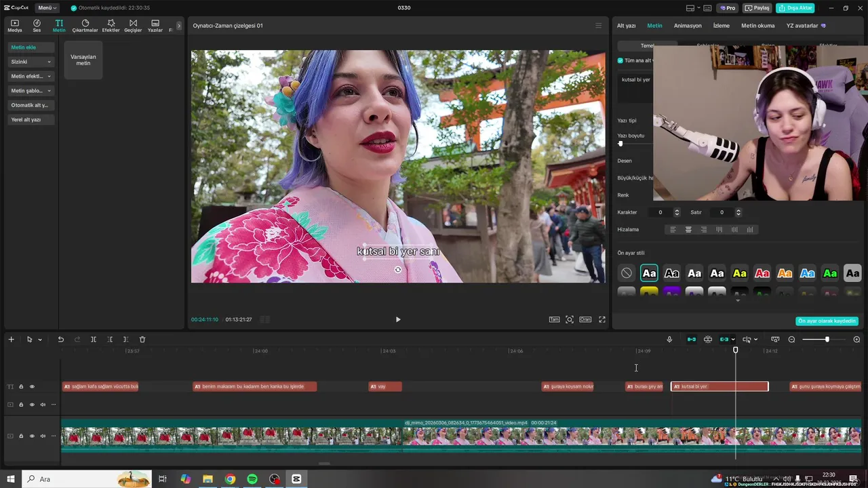The height and width of the screenshot is (488, 868).
Task: Choose the no-style preset icon
Action: 627,273
